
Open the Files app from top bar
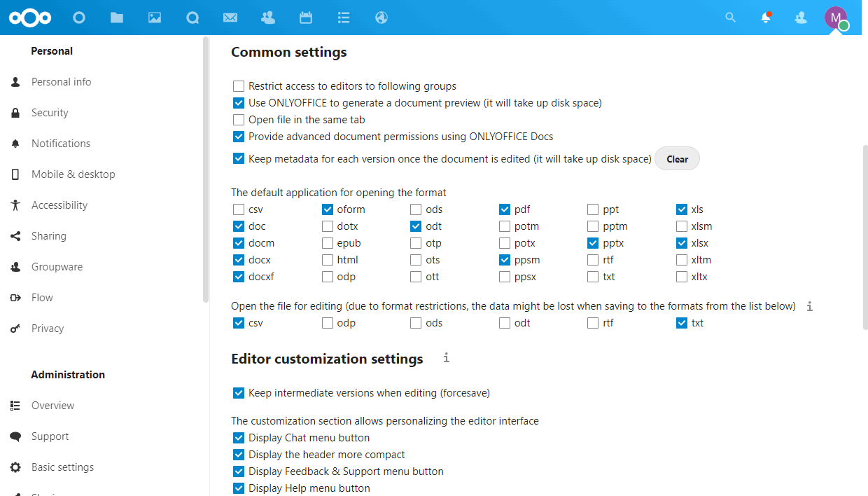117,18
